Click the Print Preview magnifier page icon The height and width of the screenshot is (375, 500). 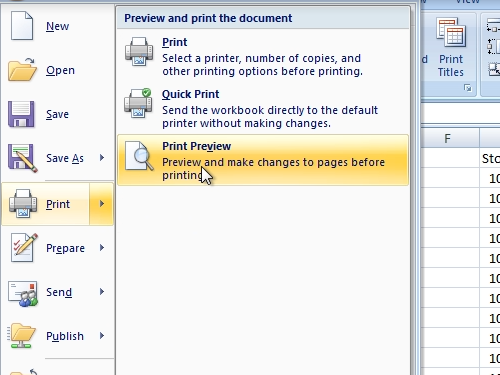tap(139, 156)
